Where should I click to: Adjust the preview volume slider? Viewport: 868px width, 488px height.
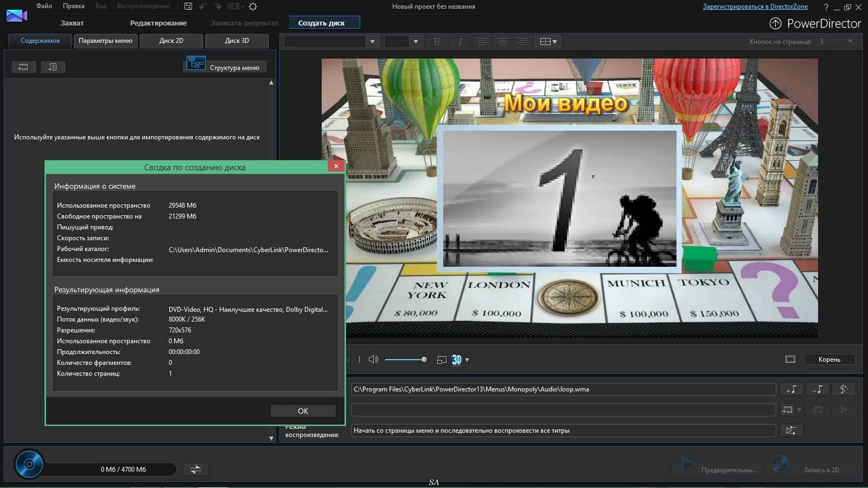tap(405, 359)
